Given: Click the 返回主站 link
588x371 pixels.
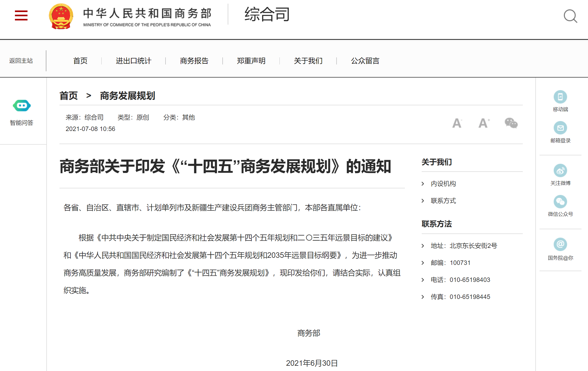Looking at the screenshot, I should pos(21,61).
